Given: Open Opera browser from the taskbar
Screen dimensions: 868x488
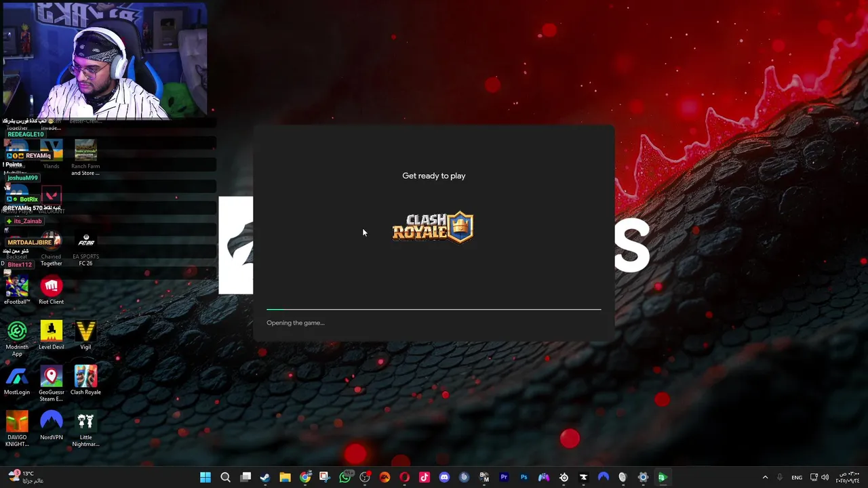Looking at the screenshot, I should pyautogui.click(x=405, y=477).
